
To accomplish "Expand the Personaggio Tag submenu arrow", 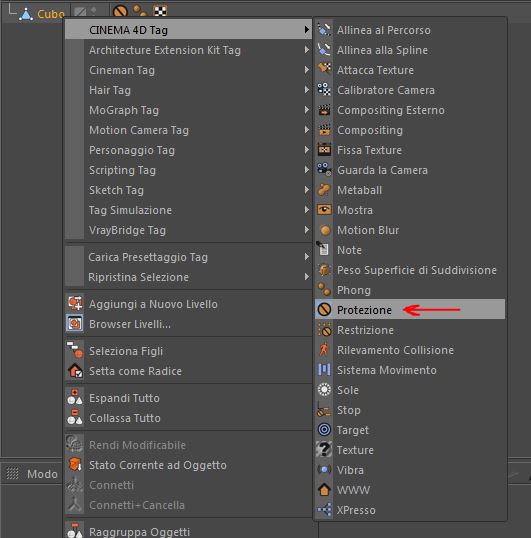I will tap(306, 150).
